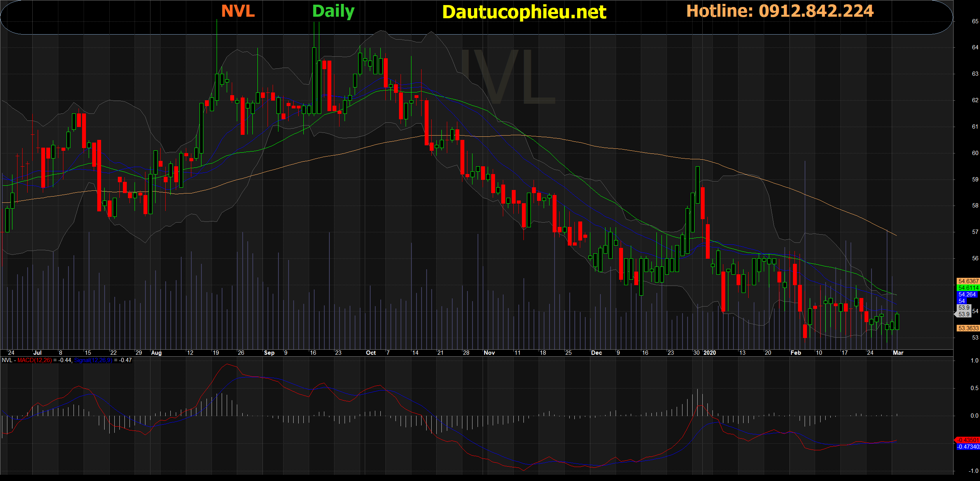Click the green Daily timeframe label
980x481 pixels.
pos(333,11)
